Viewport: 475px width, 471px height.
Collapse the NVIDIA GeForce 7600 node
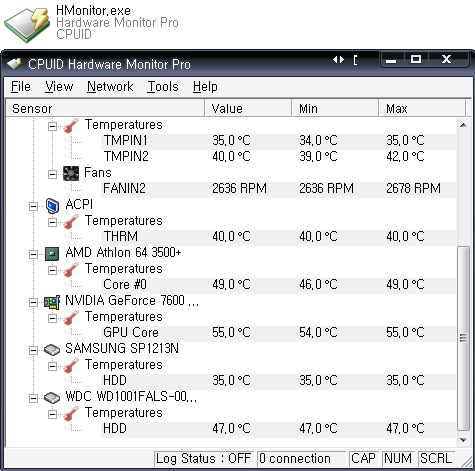[33, 302]
